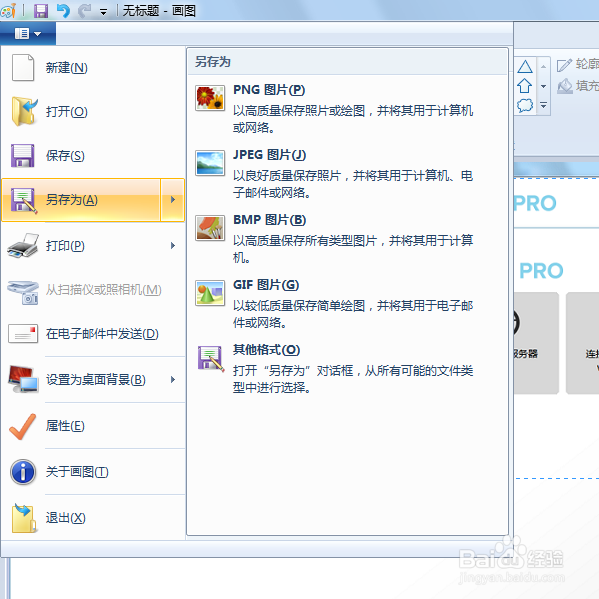Save as GIF 图片(G)
The height and width of the screenshot is (599, 599).
tap(347, 303)
